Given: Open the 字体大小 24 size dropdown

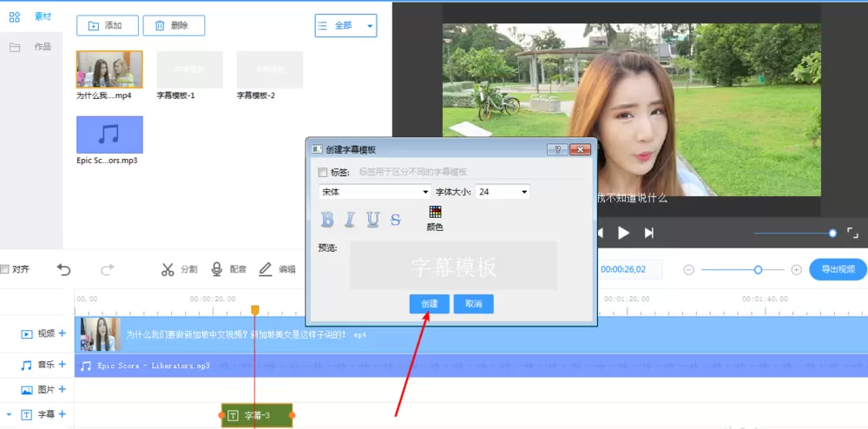Looking at the screenshot, I should pyautogui.click(x=503, y=192).
